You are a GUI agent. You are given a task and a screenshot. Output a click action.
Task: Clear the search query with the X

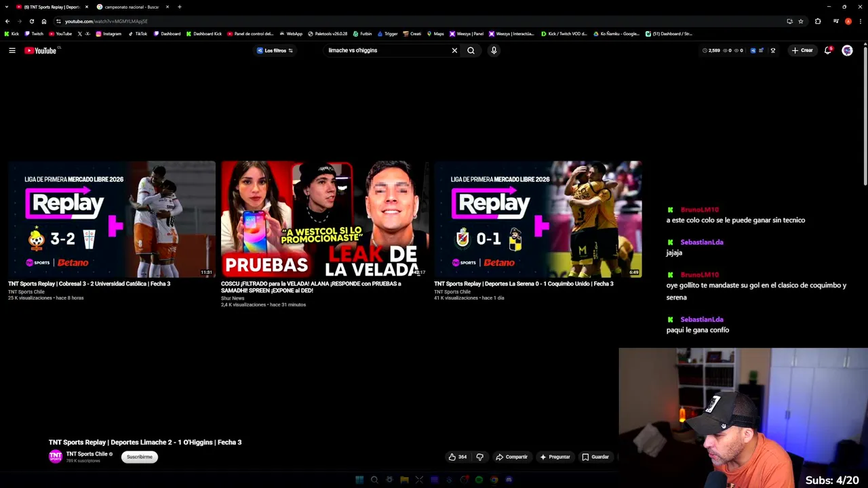coord(454,50)
